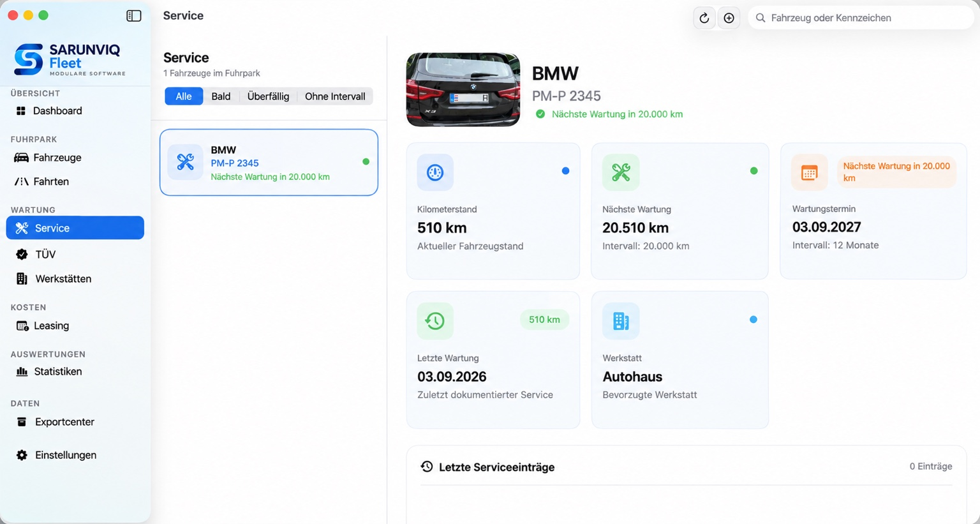Screen dimensions: 980x524
Task: Toggle the sidebar panel icon
Action: click(x=134, y=16)
